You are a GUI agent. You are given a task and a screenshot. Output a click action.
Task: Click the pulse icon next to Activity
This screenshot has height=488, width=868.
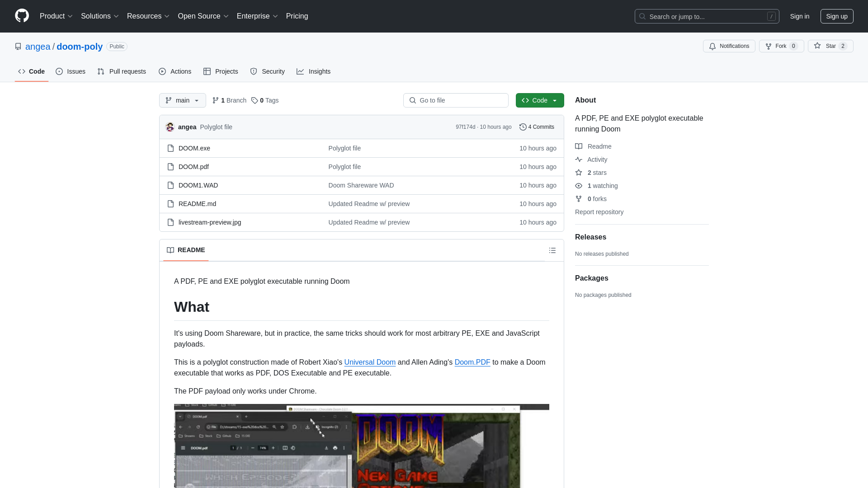point(579,160)
